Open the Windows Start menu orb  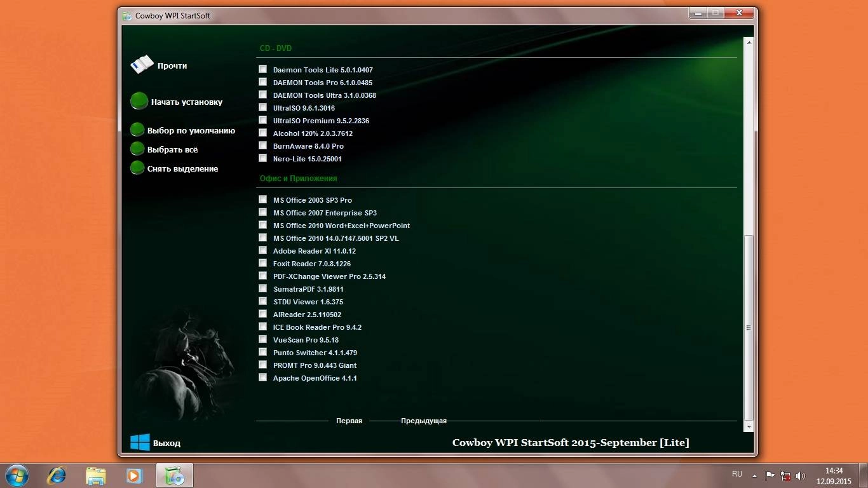[17, 475]
